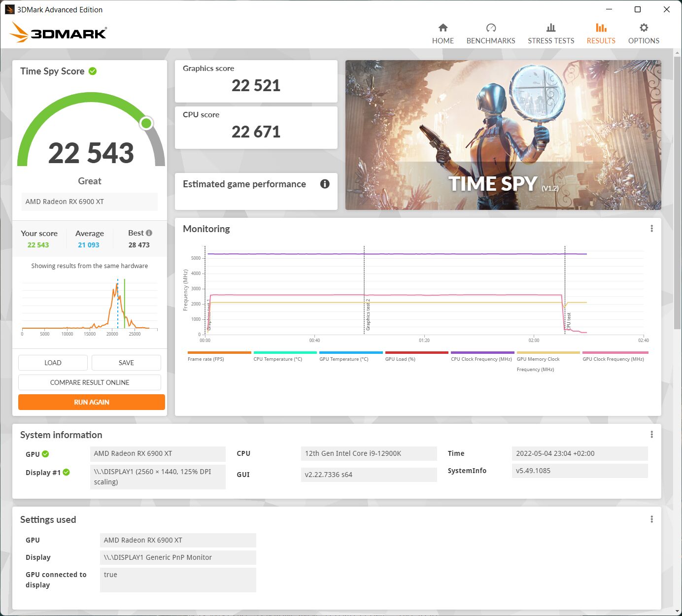Click the DISPLAY1 Generic PnP Monitor value
The image size is (682, 616).
tap(178, 557)
